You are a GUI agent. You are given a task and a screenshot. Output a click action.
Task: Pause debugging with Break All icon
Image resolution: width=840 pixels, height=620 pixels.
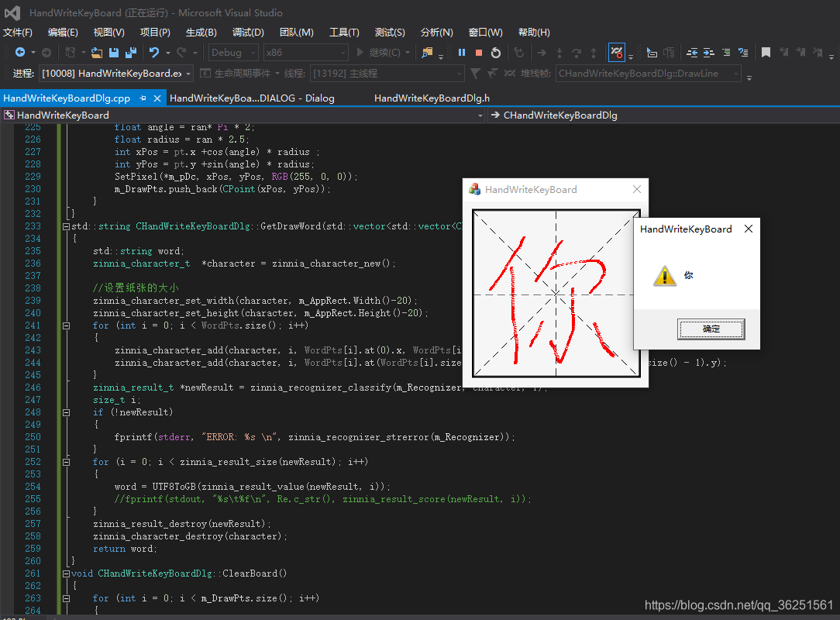(x=462, y=53)
